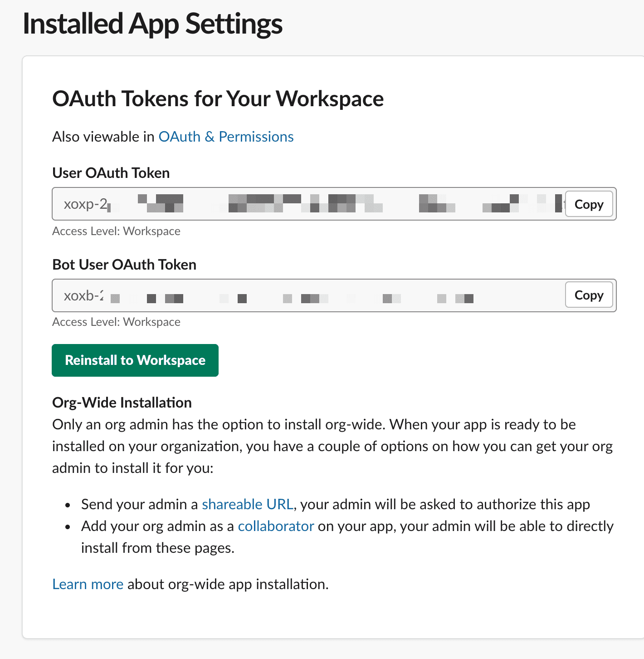Click the OAuth Tokens for Your Workspace heading
This screenshot has width=644, height=659.
point(218,99)
